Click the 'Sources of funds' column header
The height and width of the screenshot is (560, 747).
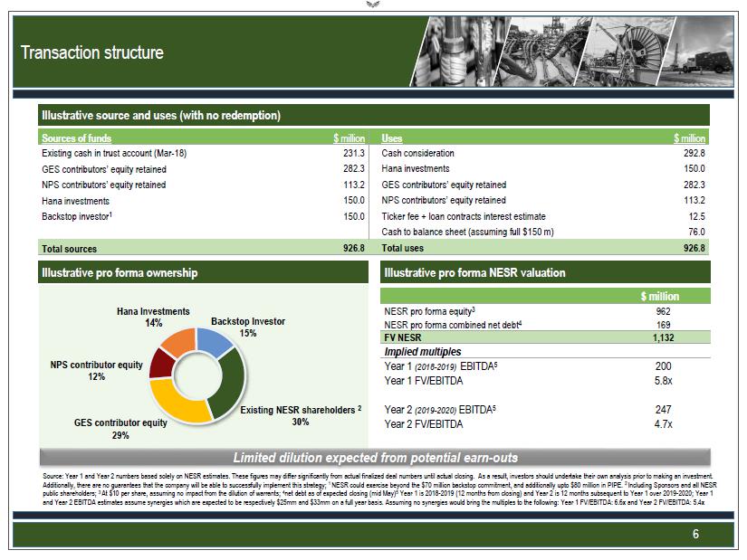tap(76, 138)
